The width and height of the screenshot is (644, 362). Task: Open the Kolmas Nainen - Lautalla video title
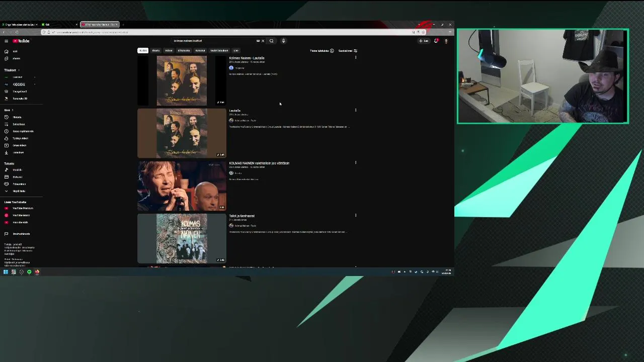(247, 58)
